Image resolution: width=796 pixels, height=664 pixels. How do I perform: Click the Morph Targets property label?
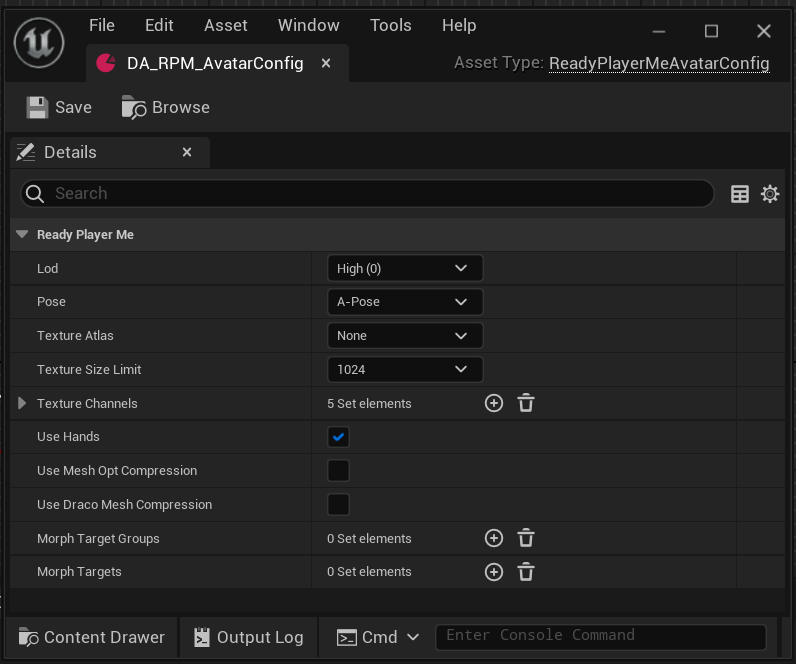(79, 572)
